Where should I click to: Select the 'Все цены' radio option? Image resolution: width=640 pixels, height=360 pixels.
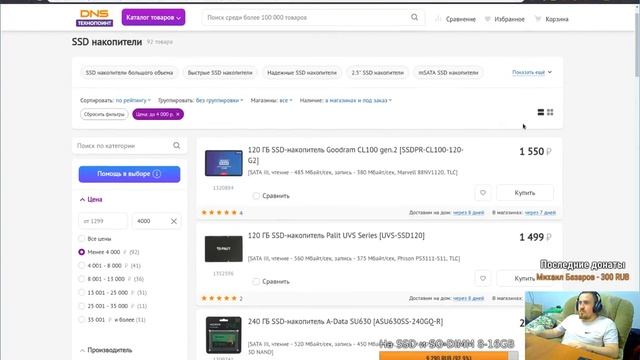click(x=82, y=238)
